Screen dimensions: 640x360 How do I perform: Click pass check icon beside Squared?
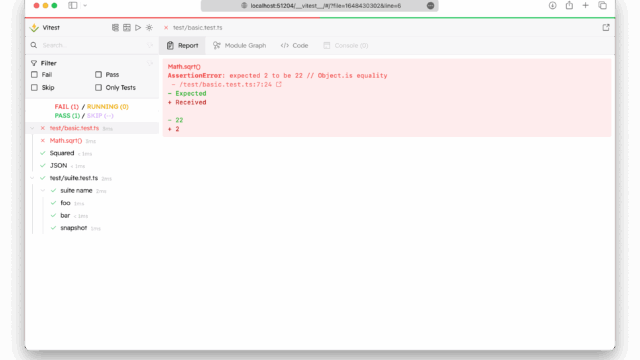click(42, 153)
